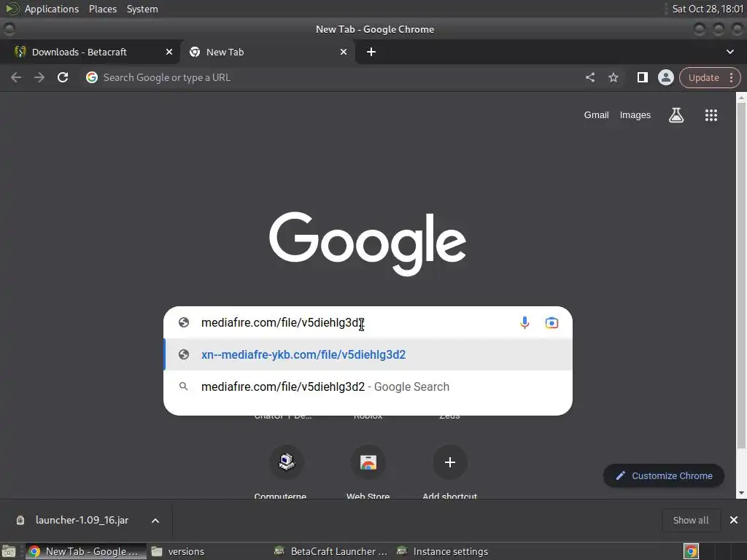
Task: Open the Chrome three-dot menu
Action: pos(731,77)
